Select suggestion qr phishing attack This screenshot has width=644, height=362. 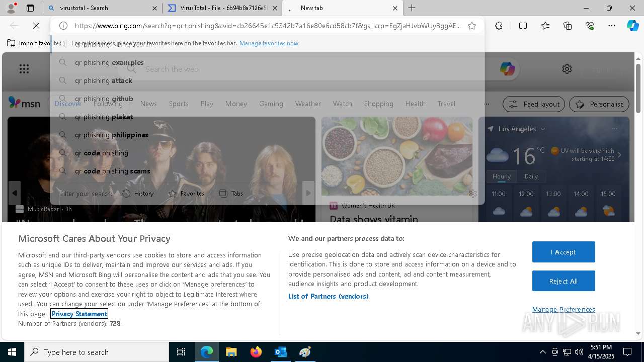[267, 80]
